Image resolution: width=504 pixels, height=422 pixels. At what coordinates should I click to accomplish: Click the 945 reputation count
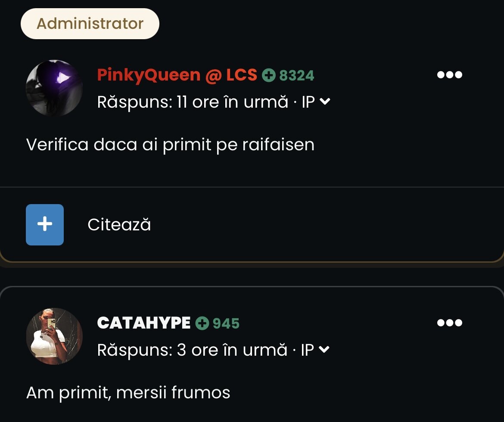tap(226, 323)
